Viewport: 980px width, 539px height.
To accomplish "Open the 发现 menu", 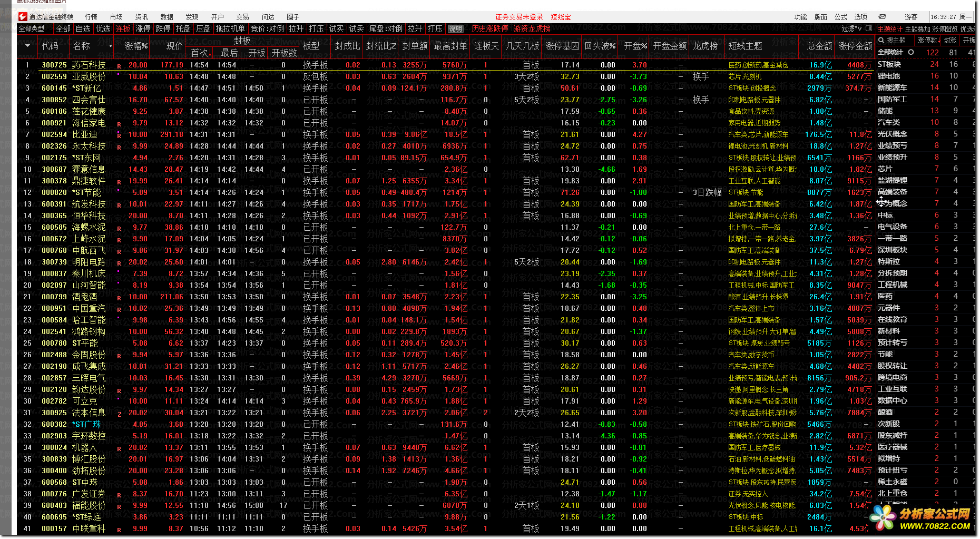I will [192, 17].
